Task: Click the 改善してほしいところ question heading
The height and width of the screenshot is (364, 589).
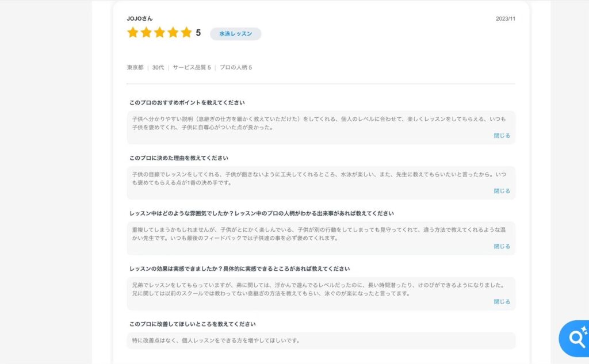Action: 192,324
